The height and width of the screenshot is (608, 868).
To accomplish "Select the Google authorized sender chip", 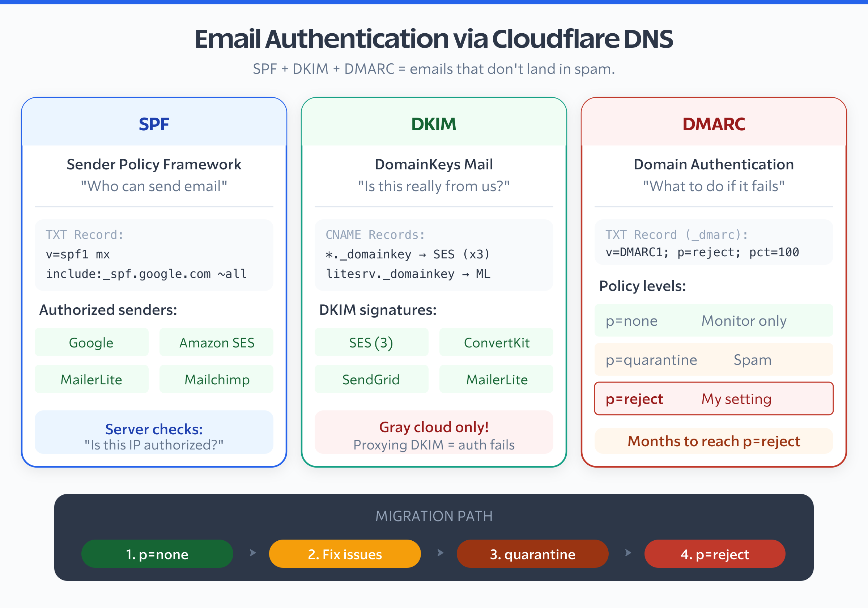I will (91, 343).
